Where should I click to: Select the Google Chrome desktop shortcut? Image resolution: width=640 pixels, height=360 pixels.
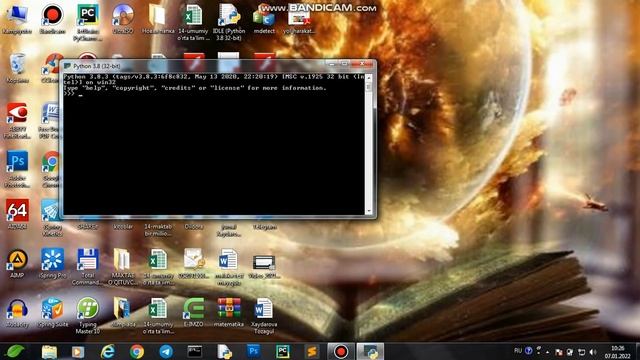(51, 169)
